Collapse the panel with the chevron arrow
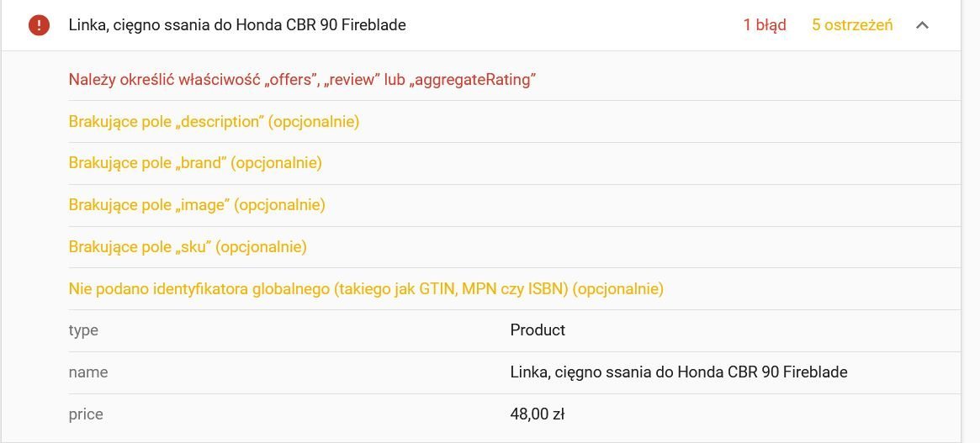Screen dimensions: 980x443 (x=922, y=25)
